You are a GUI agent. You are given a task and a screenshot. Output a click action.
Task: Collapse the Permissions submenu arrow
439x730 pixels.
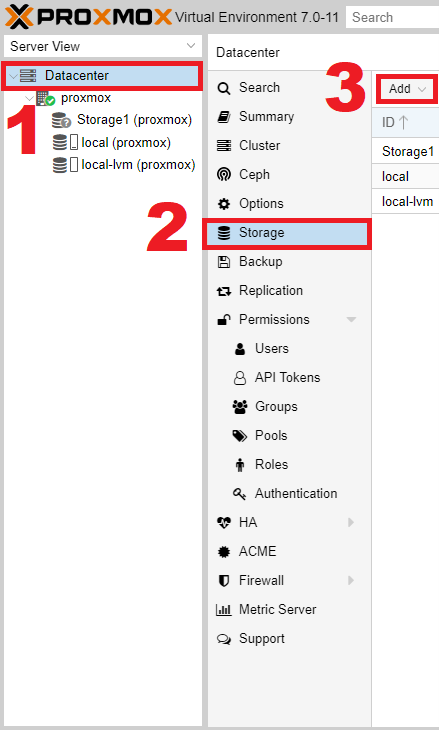(x=351, y=320)
